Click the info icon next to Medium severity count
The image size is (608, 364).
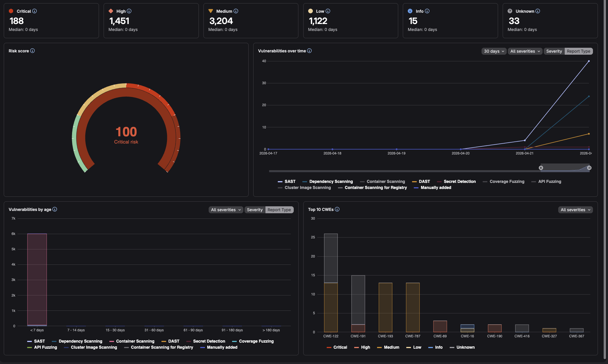[236, 11]
